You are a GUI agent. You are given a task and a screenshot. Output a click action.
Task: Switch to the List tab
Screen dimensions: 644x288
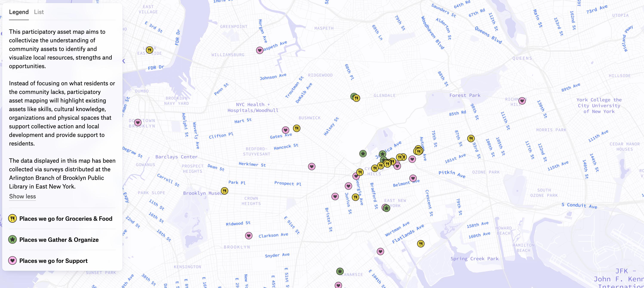[39, 12]
